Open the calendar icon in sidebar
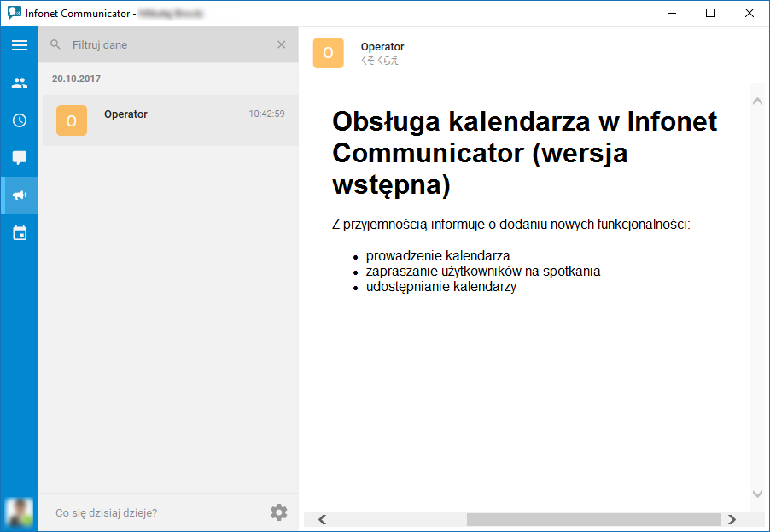The height and width of the screenshot is (532, 770). click(x=19, y=233)
